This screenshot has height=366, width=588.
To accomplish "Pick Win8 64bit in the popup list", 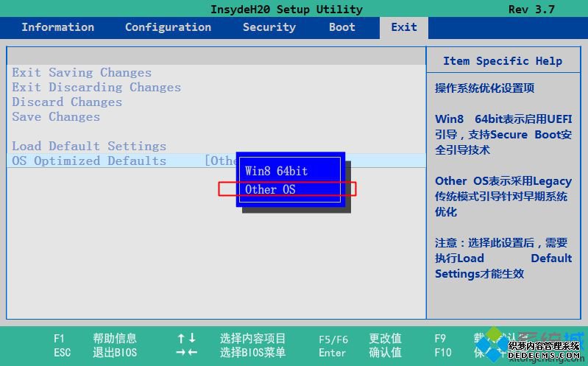I will (277, 171).
